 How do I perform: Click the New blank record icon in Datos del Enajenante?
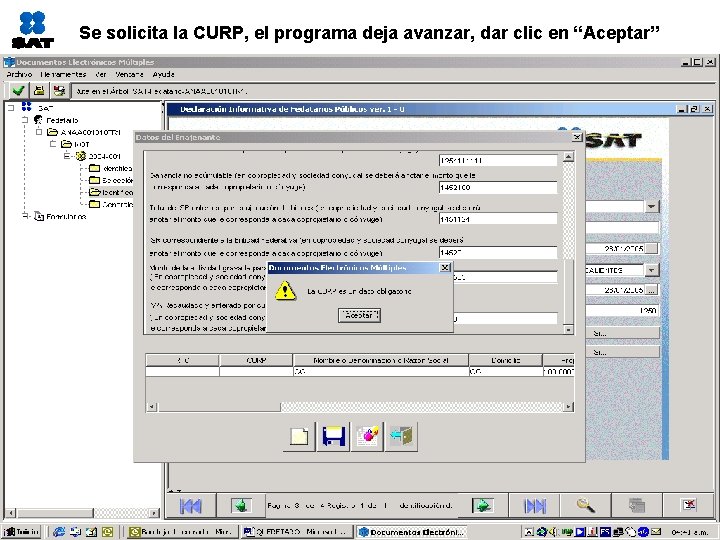click(x=299, y=436)
